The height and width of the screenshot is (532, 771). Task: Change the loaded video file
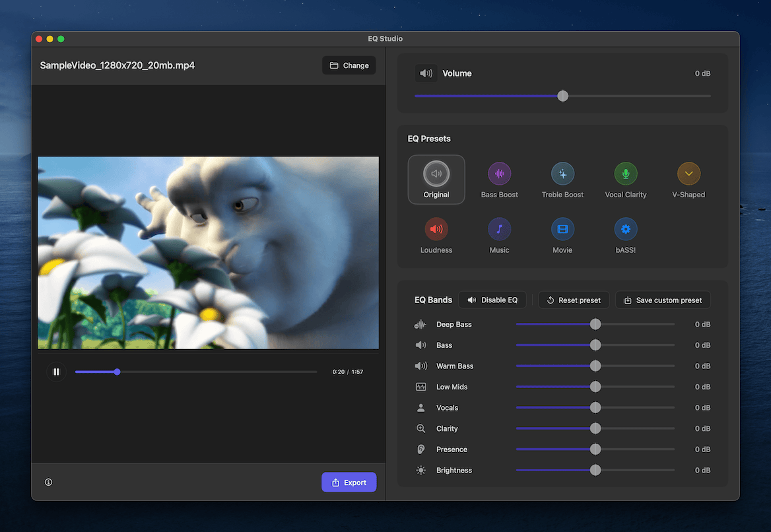[349, 65]
